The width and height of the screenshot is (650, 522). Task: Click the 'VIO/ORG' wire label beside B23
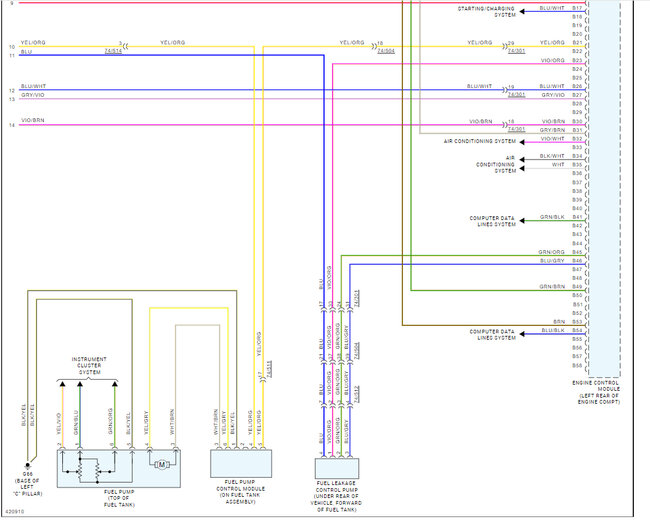point(553,61)
